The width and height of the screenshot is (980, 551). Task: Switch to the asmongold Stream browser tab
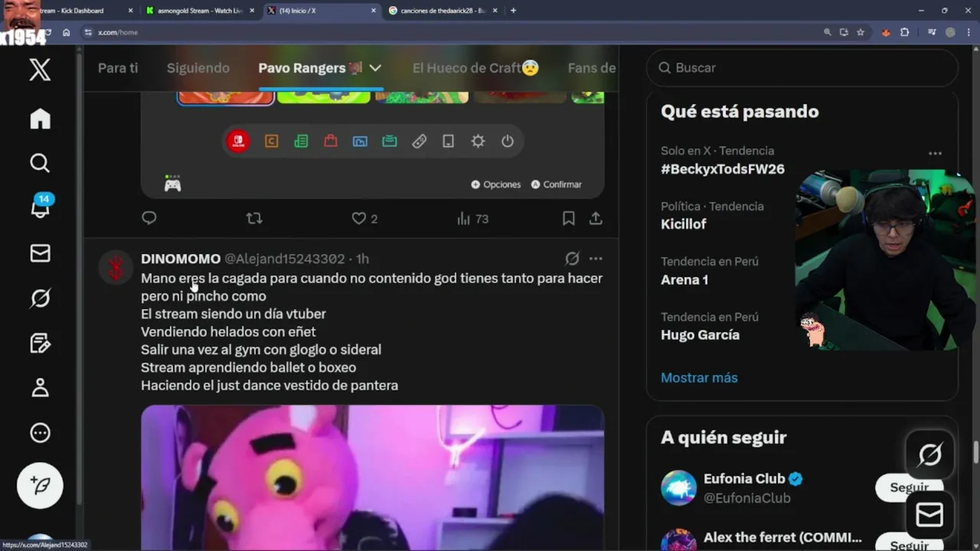(198, 11)
